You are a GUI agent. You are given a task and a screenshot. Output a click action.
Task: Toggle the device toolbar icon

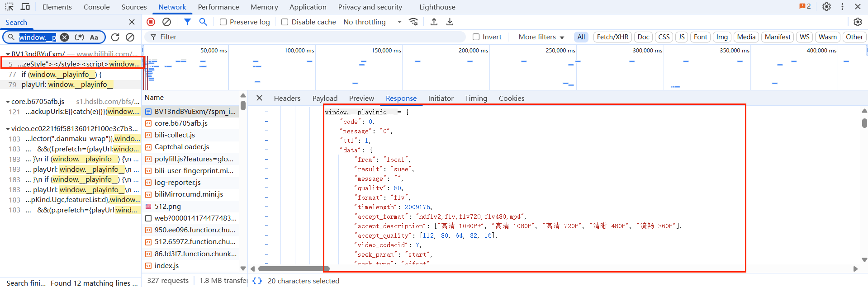(x=25, y=7)
